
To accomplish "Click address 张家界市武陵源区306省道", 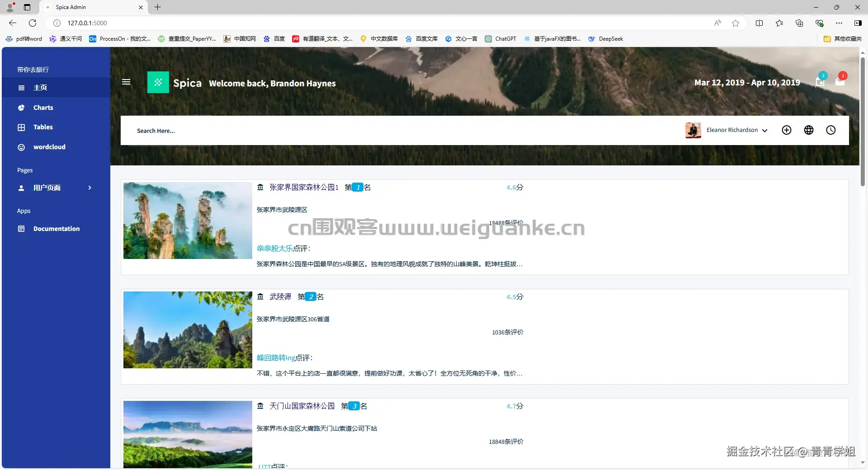I will (x=293, y=319).
